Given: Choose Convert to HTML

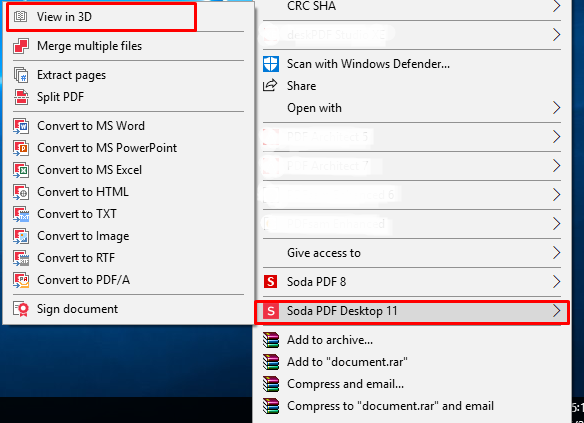Looking at the screenshot, I should (128, 192).
